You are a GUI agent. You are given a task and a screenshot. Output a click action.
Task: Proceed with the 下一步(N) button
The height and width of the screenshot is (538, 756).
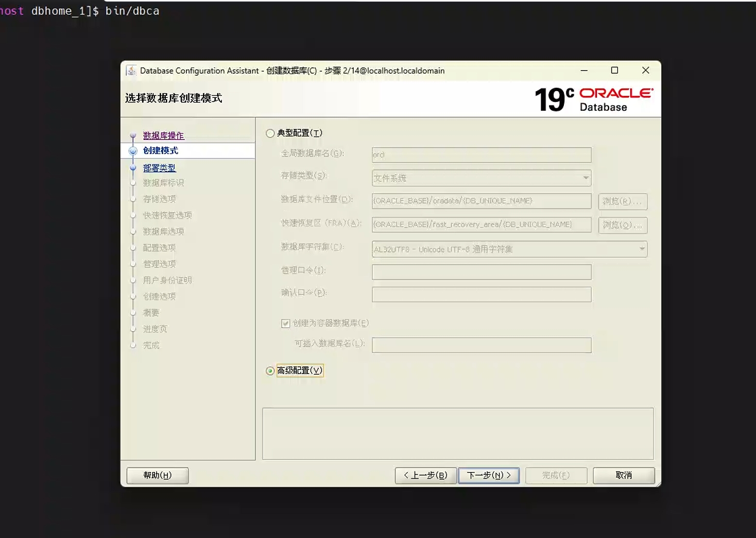(x=489, y=476)
